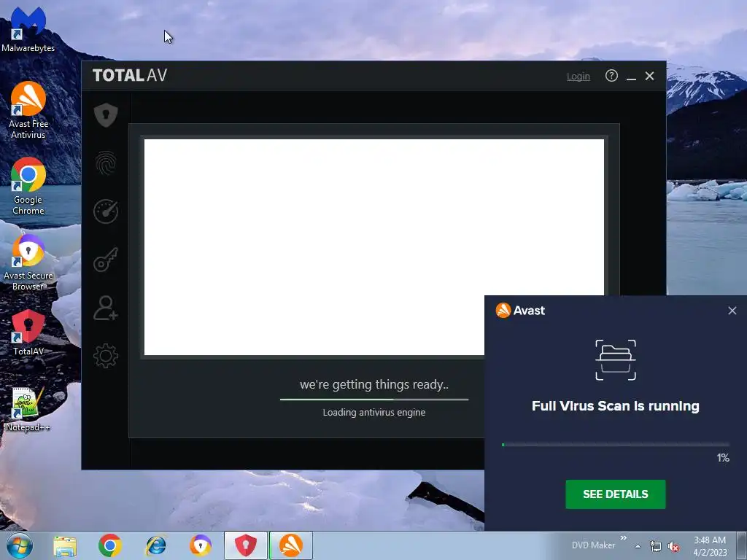Screen dimensions: 747x560
Task: Click the 1% scan progress value
Action: click(723, 458)
